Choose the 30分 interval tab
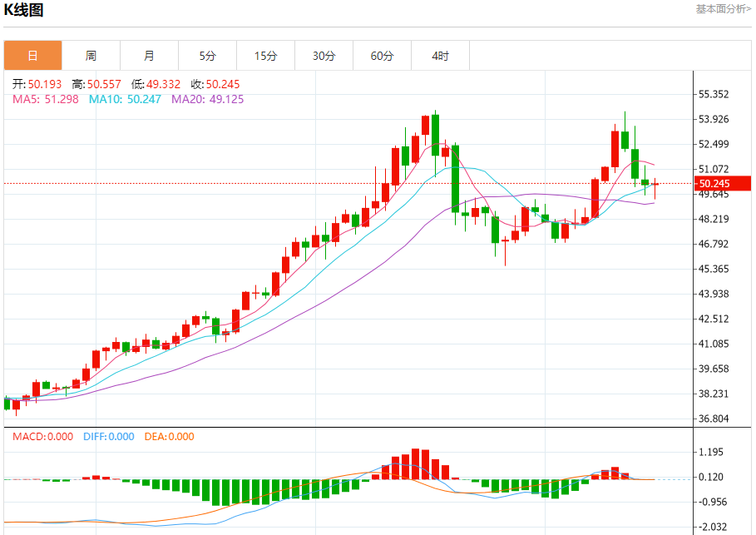 click(x=324, y=56)
